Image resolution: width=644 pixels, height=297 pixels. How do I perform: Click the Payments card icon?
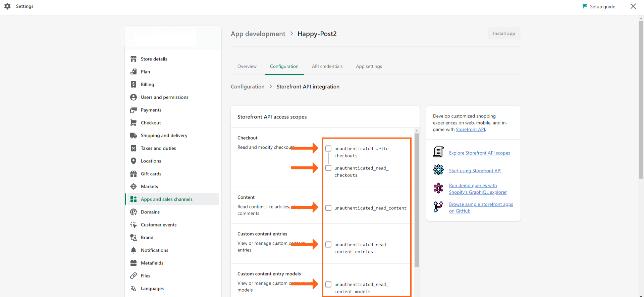(133, 110)
